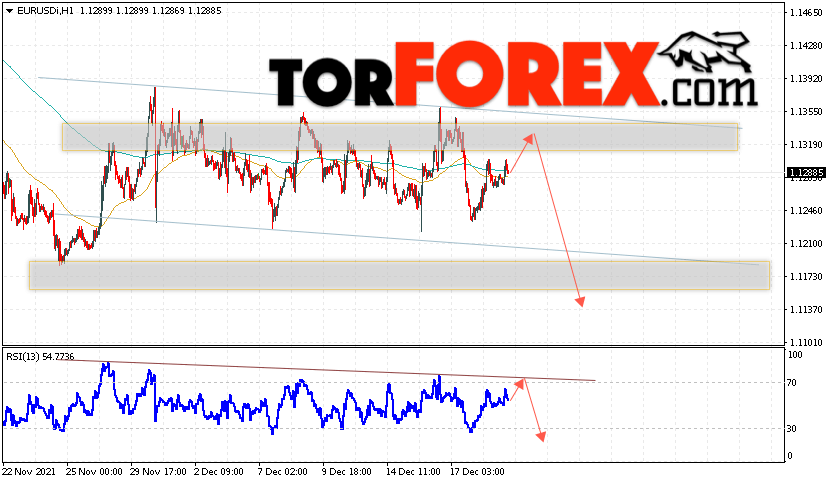Click the 29 Nov 17:00 time label
Screen dimensions: 830x483
point(158,471)
